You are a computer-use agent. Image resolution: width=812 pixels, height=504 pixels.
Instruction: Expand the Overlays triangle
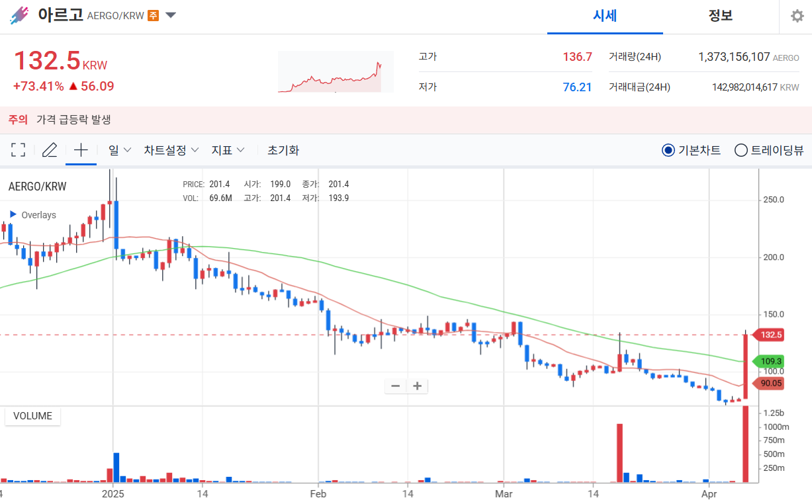point(13,214)
